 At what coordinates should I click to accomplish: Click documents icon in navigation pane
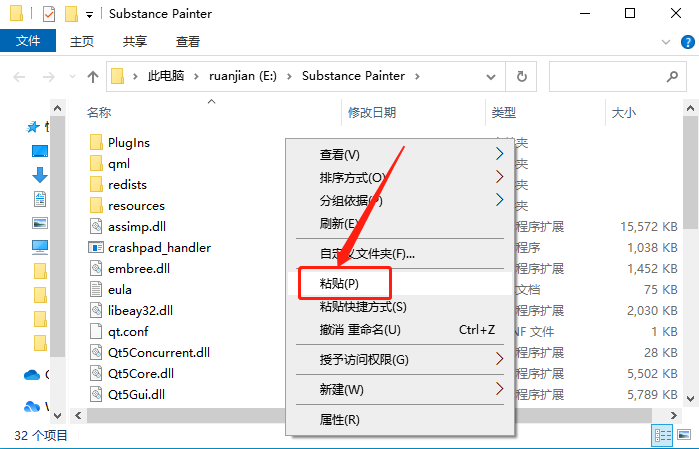point(40,199)
